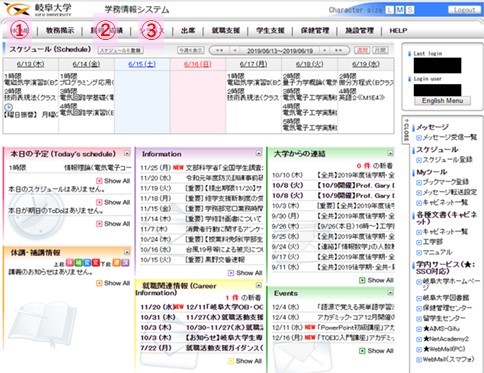This screenshot has width=484, height=373.
Task: Open the 7/22 (月) 就職活動支援ガイダンス entry
Action: pos(202,348)
